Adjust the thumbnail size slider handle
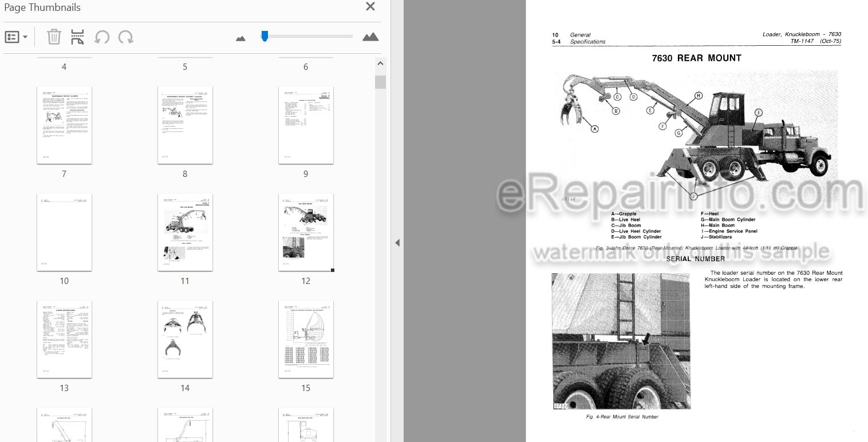The height and width of the screenshot is (442, 868). (x=265, y=36)
